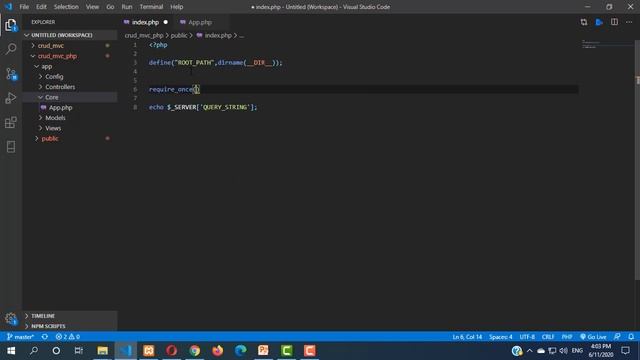Open Source Control view in activity bar
This screenshot has width=640, height=360.
11,74
